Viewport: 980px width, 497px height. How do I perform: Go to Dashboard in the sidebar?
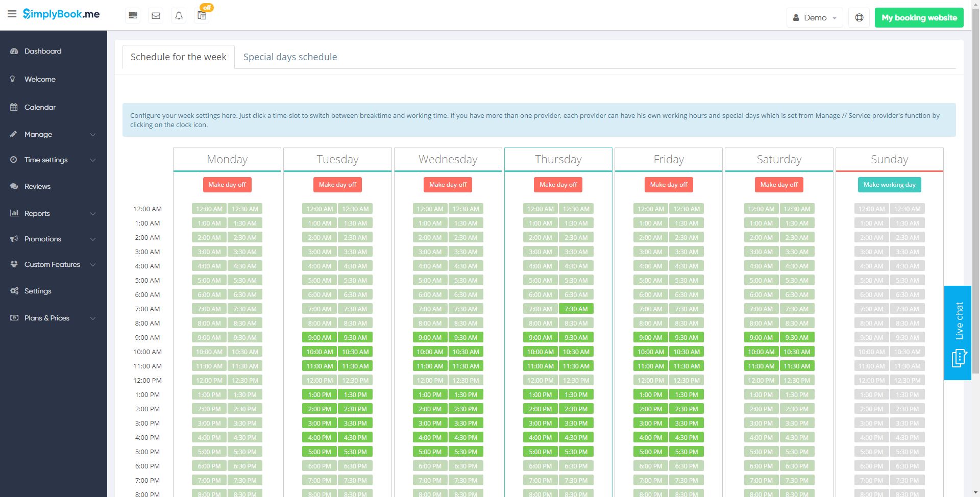coord(43,51)
